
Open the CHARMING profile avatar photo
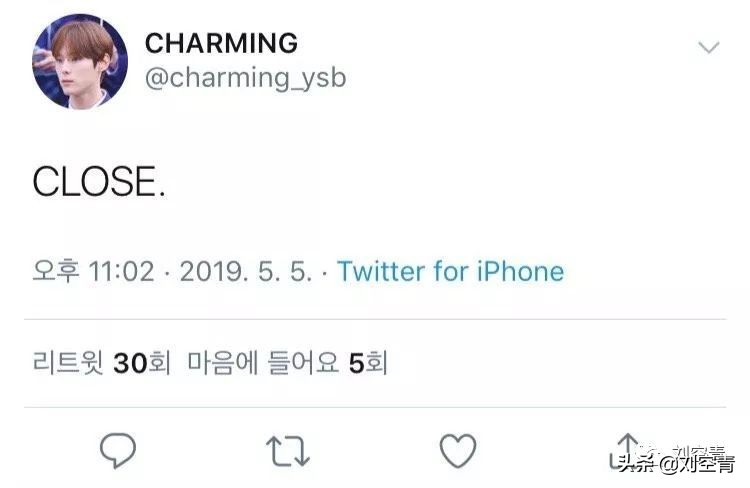point(80,61)
